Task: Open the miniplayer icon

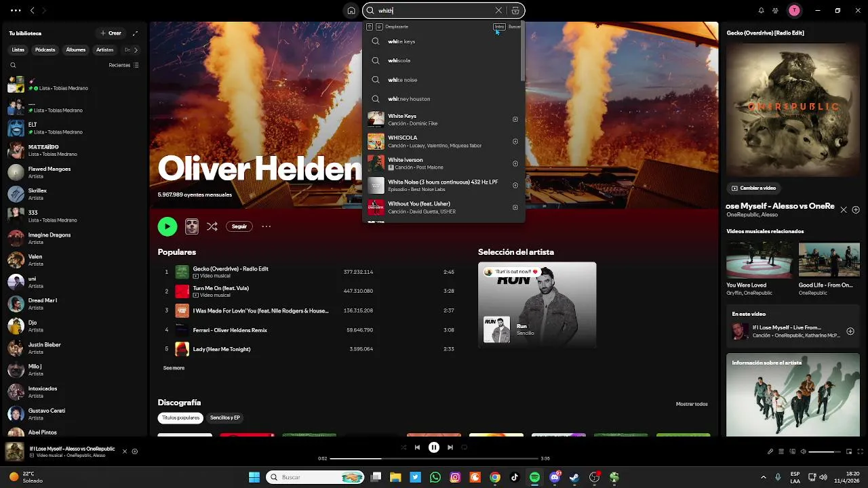Action: click(848, 451)
